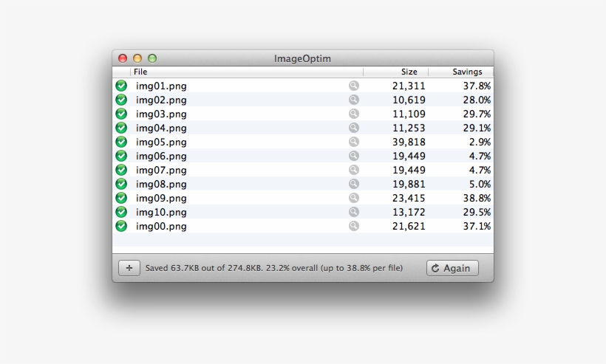Image resolution: width=606 pixels, height=364 pixels.
Task: Reveal img06.png using its magnifier icon
Action: tap(354, 156)
